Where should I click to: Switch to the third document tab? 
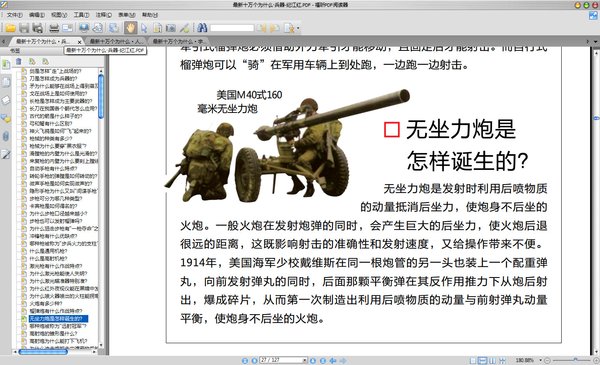[178, 41]
